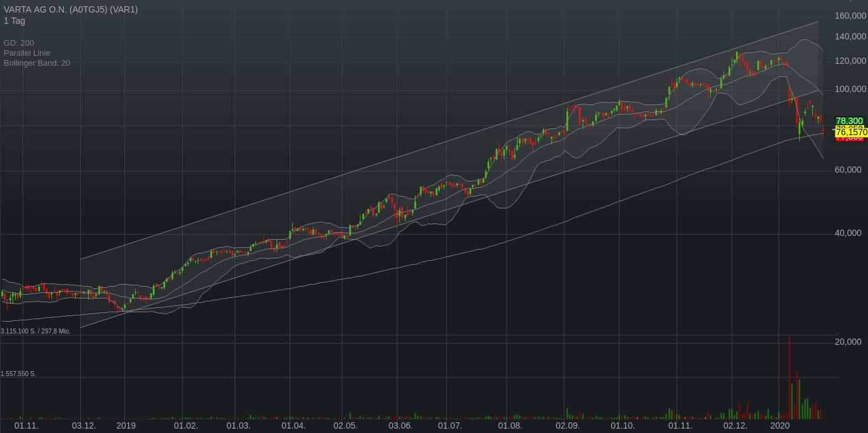Toggle the 'Parallel Linie' indicator label
Viewport: 868px width, 433px height.
point(27,53)
